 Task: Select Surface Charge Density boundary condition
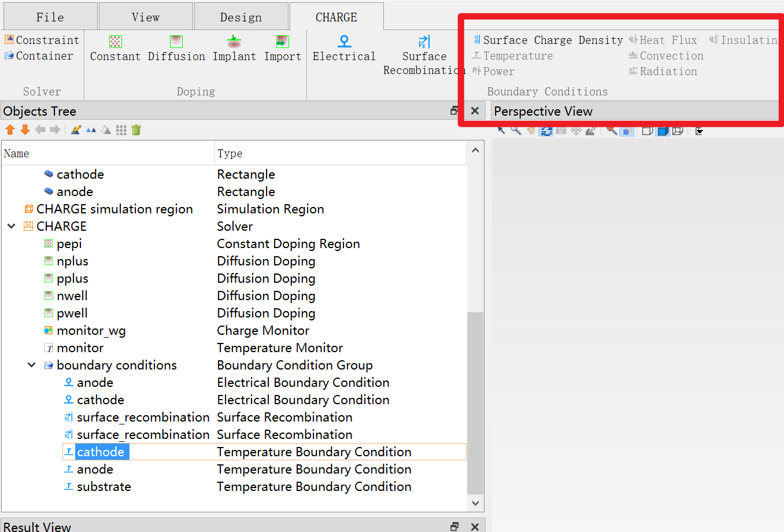548,40
